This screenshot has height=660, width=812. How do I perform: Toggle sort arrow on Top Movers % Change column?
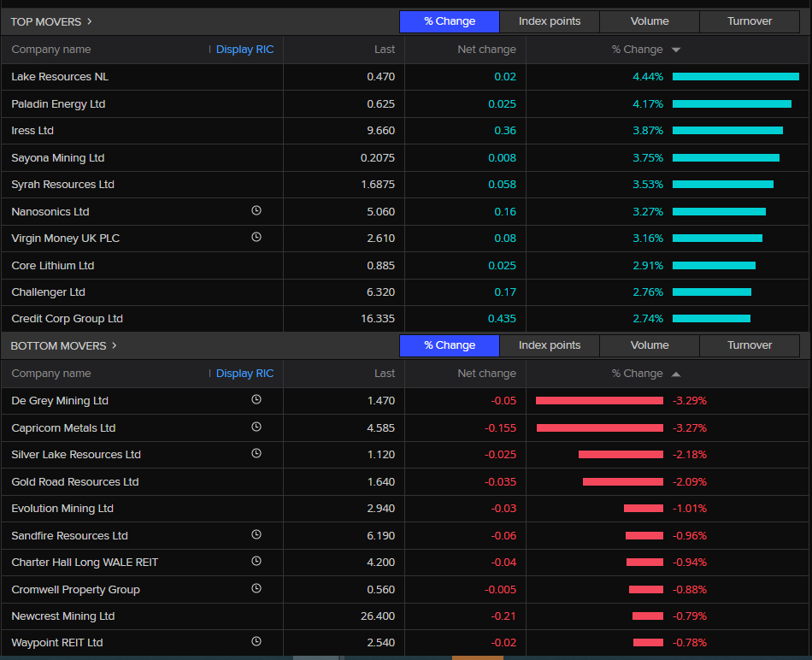coord(676,50)
